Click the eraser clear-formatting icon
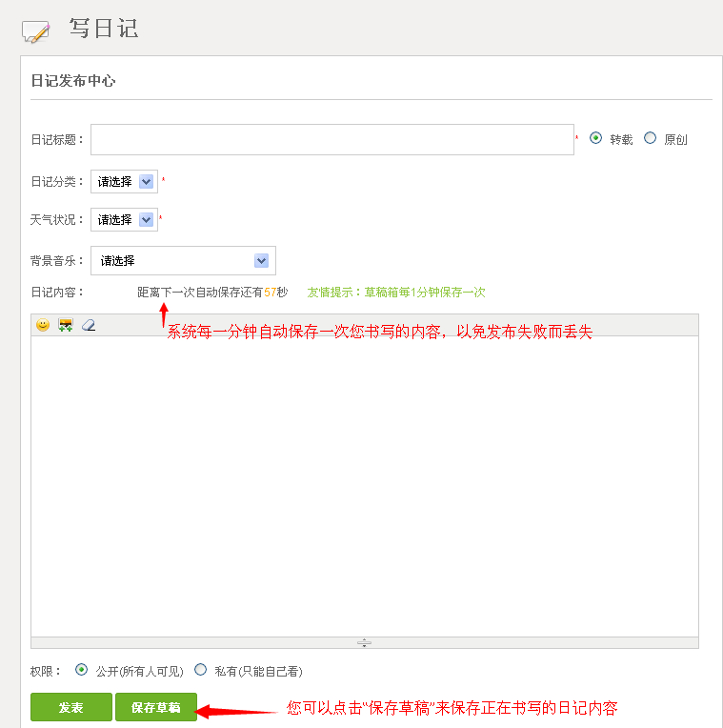The width and height of the screenshot is (723, 728). [x=89, y=326]
